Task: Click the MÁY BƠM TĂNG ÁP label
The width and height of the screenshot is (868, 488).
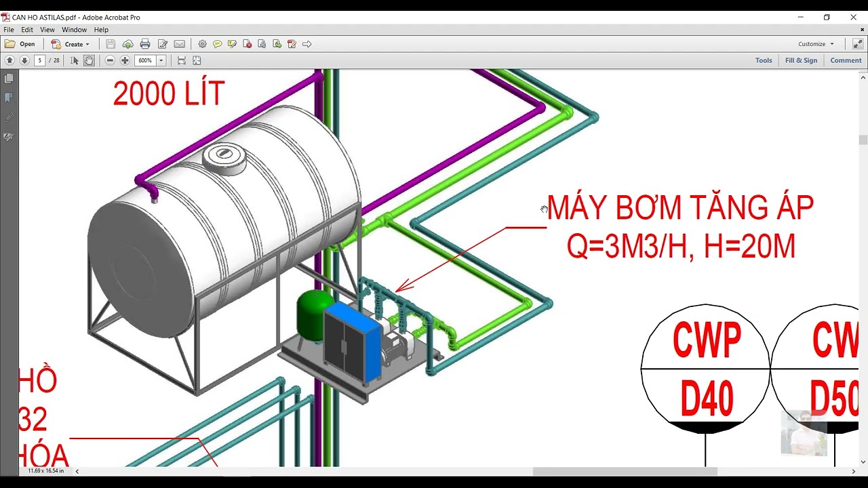Action: 680,207
